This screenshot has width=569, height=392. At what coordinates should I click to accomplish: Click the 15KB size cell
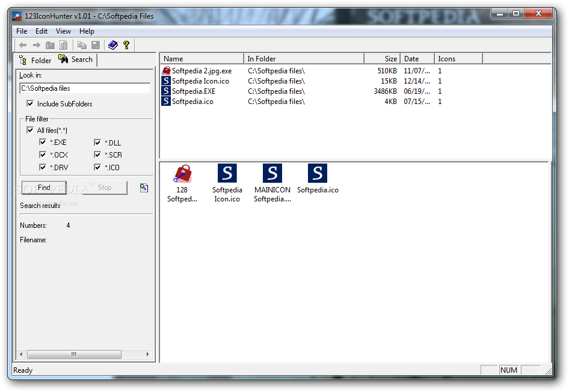(x=389, y=81)
